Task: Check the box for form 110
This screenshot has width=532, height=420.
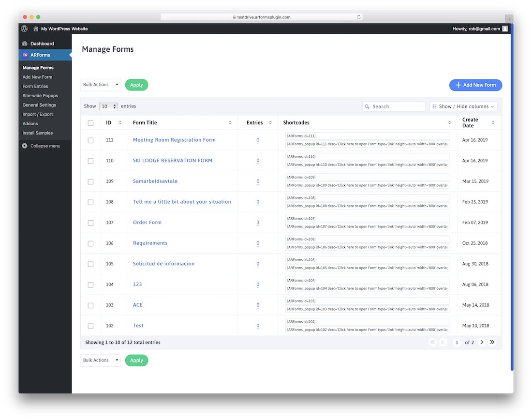Action: coord(90,161)
